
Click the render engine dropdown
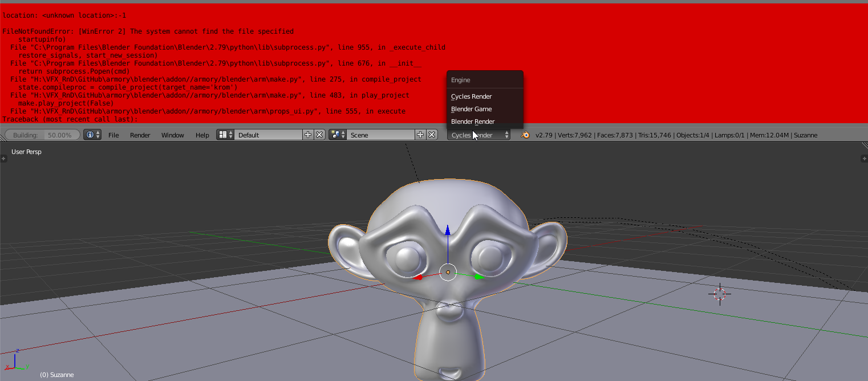tap(478, 135)
